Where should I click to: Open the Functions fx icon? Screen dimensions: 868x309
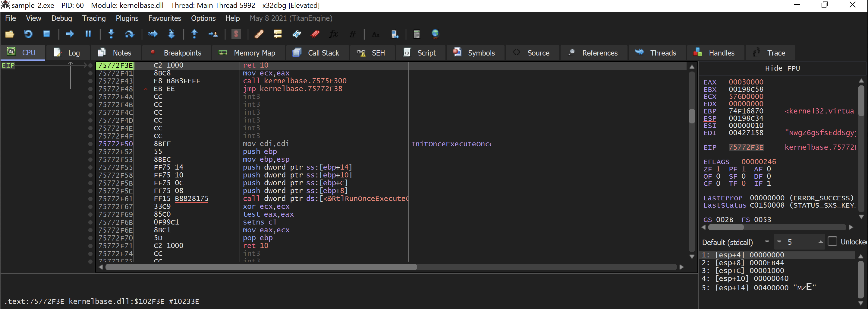334,34
